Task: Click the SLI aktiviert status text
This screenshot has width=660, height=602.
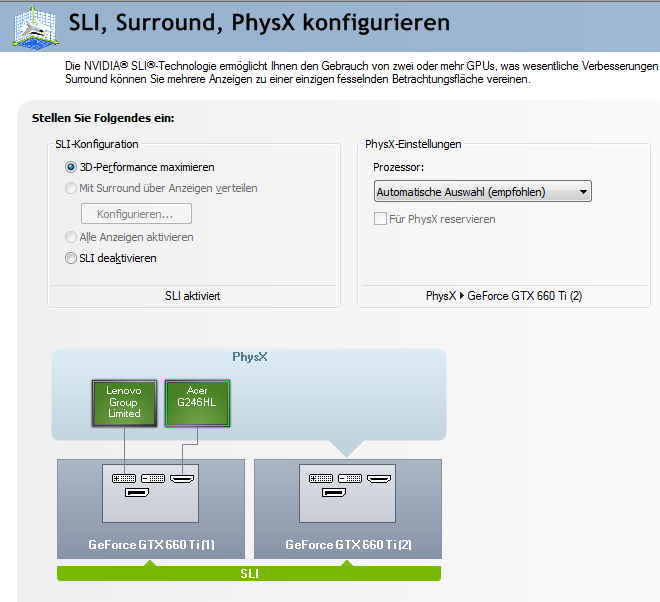Action: click(x=193, y=296)
